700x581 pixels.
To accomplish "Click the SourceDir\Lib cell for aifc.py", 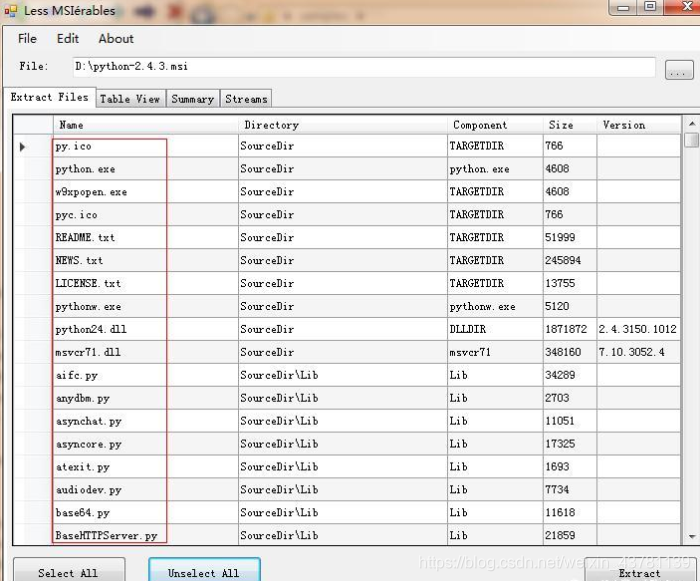I will click(342, 375).
